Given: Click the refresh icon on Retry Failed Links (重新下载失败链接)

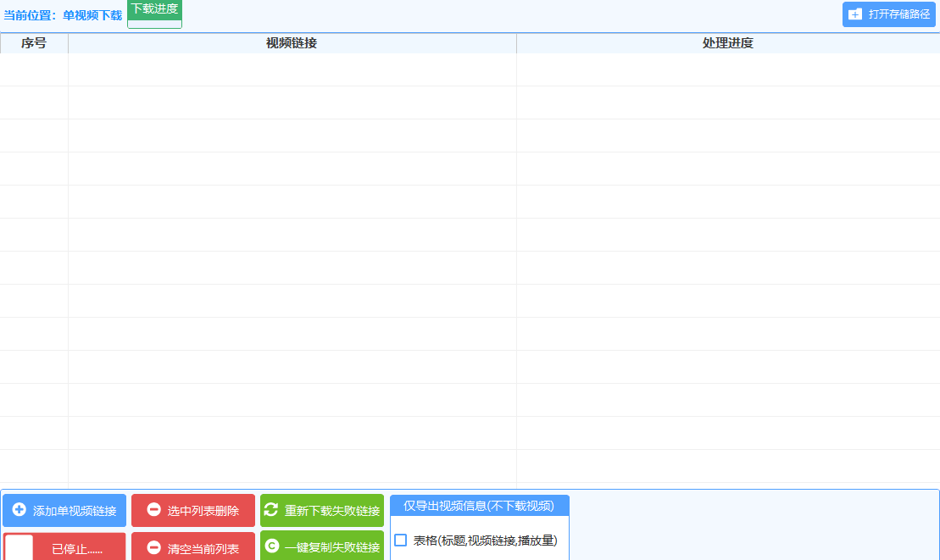Looking at the screenshot, I should (271, 510).
